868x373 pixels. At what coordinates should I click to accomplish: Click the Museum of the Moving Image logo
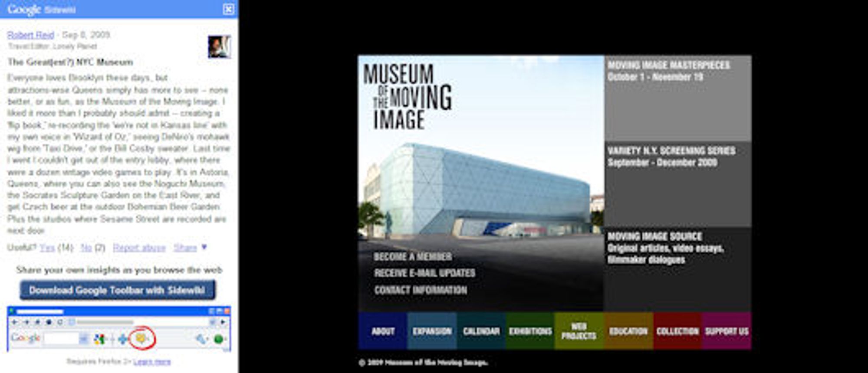pos(408,96)
